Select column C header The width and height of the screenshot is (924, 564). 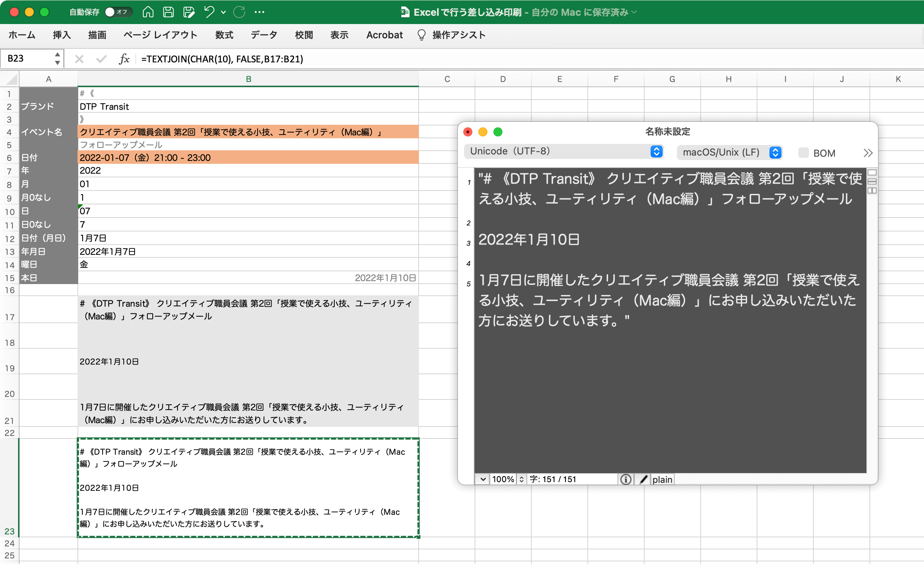447,79
